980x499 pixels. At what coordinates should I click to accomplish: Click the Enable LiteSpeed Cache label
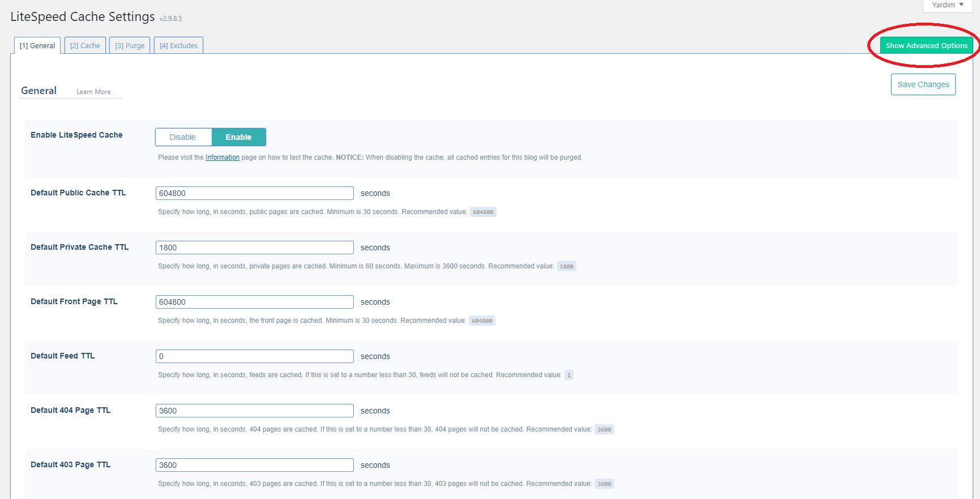[76, 135]
